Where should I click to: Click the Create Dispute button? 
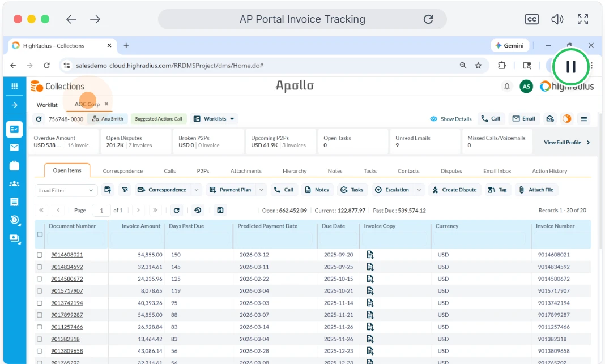click(x=455, y=190)
